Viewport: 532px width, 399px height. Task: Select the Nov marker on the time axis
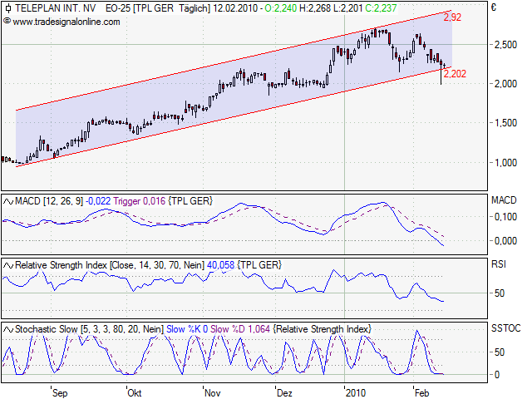click(x=213, y=392)
